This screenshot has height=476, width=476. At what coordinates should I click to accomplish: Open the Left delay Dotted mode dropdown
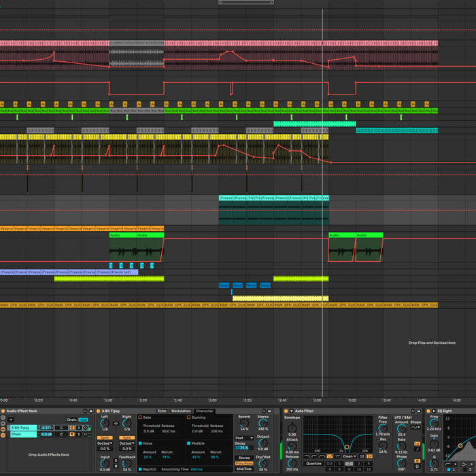pos(105,443)
